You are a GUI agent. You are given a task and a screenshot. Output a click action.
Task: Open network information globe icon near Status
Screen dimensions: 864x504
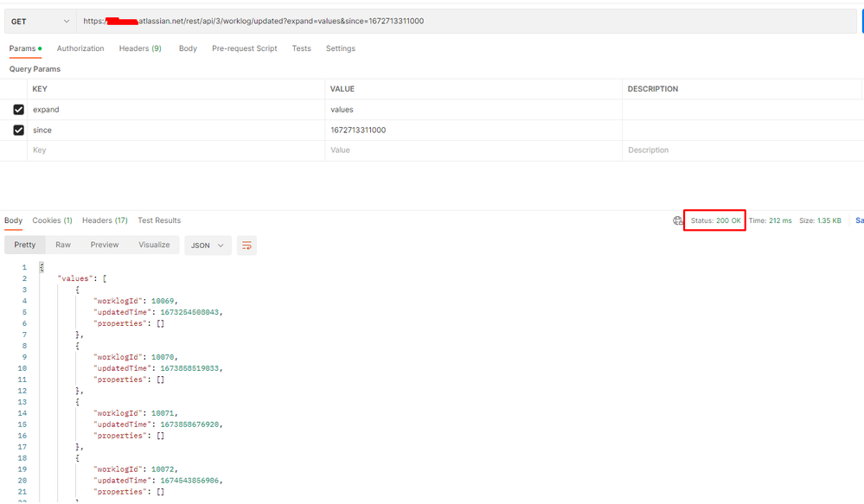[x=677, y=220]
